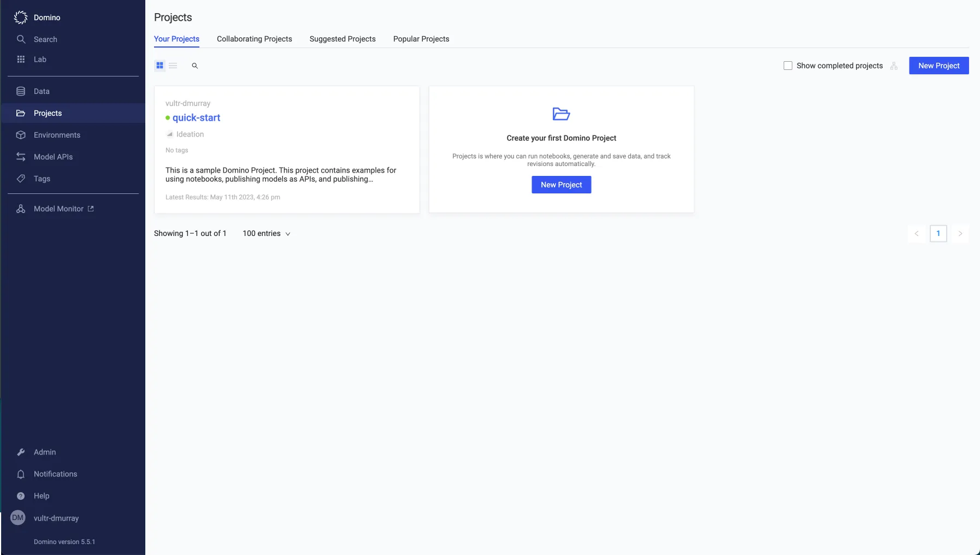The image size is (980, 555).
Task: Click New Project button in empty card
Action: click(561, 185)
